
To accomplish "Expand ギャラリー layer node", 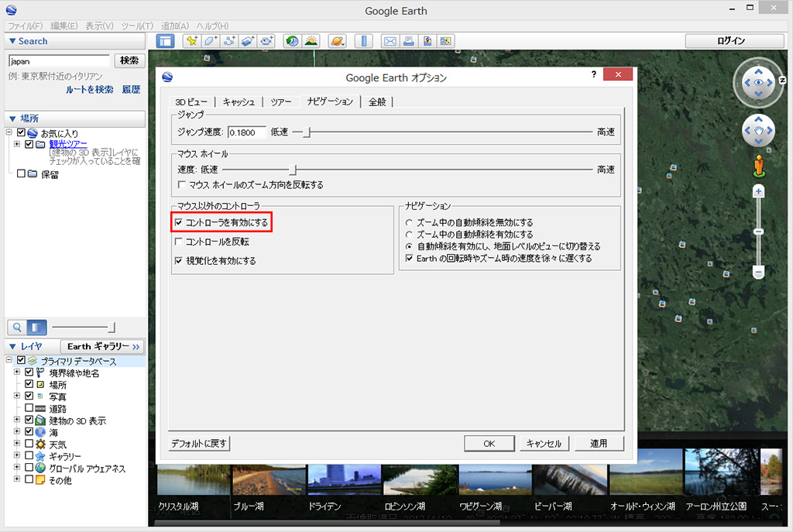I will click(17, 455).
